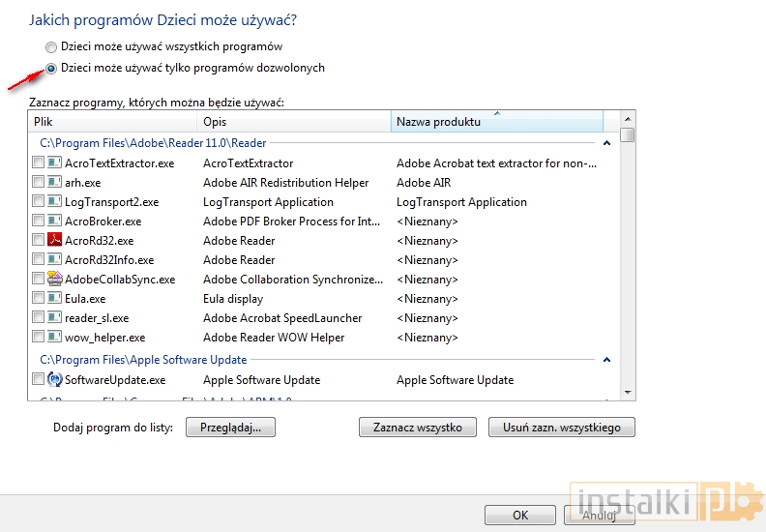Click the 'Opis' column header
Viewport: 766px width, 532px height.
click(x=293, y=122)
